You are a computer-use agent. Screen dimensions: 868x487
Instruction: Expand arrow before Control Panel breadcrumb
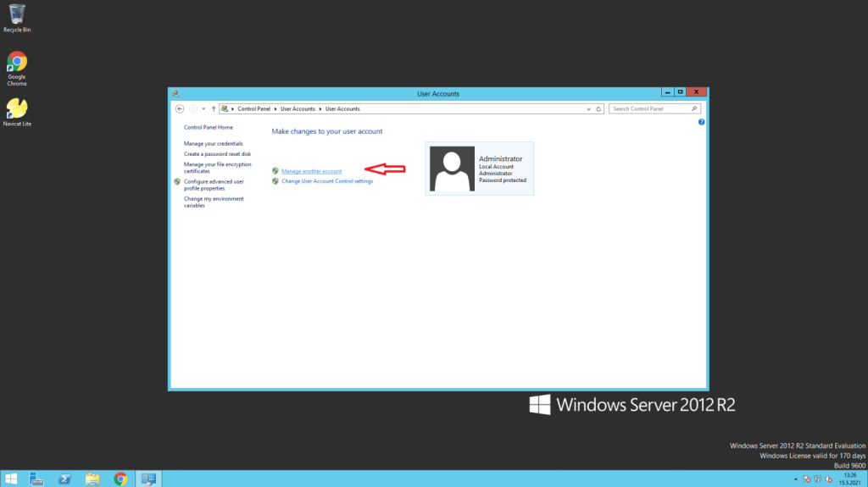pos(232,109)
